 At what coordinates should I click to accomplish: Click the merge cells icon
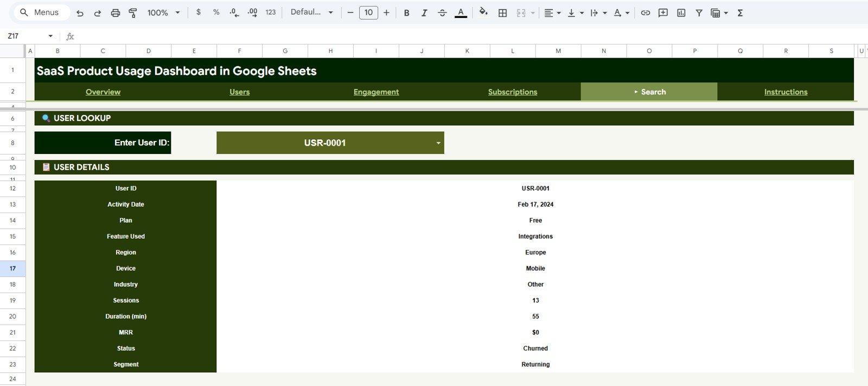pyautogui.click(x=521, y=13)
